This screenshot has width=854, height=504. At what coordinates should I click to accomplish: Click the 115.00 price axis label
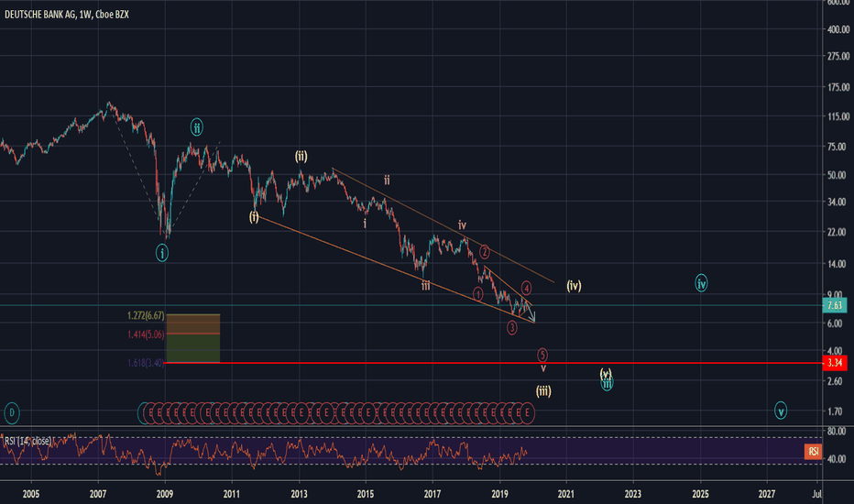(838, 116)
